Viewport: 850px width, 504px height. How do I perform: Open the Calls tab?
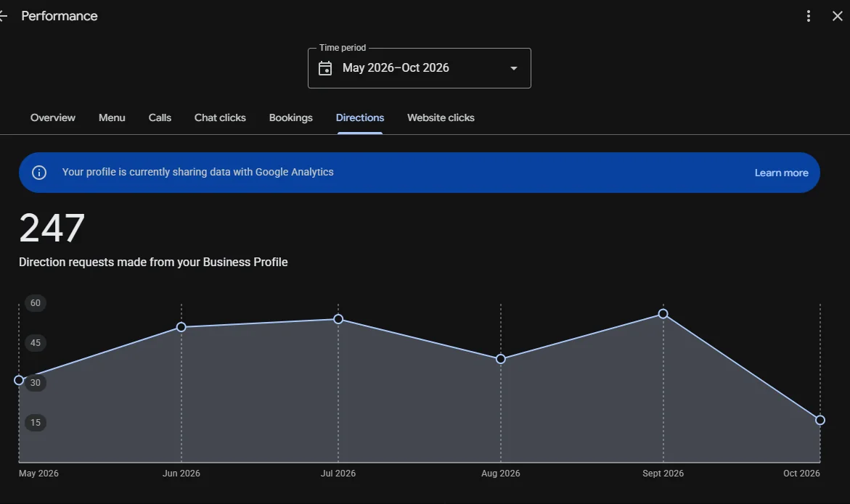click(x=160, y=117)
